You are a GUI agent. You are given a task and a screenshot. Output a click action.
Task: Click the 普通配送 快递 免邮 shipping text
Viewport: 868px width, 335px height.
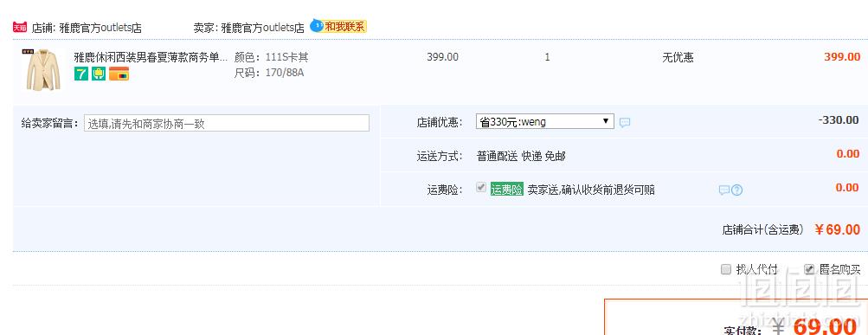tap(521, 157)
